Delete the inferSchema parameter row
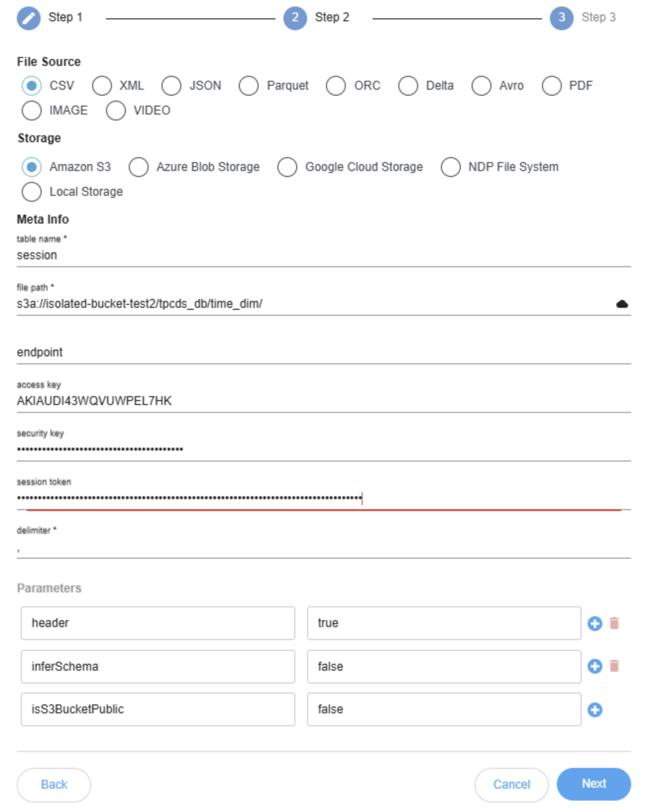This screenshot has height=812, width=648. point(614,666)
